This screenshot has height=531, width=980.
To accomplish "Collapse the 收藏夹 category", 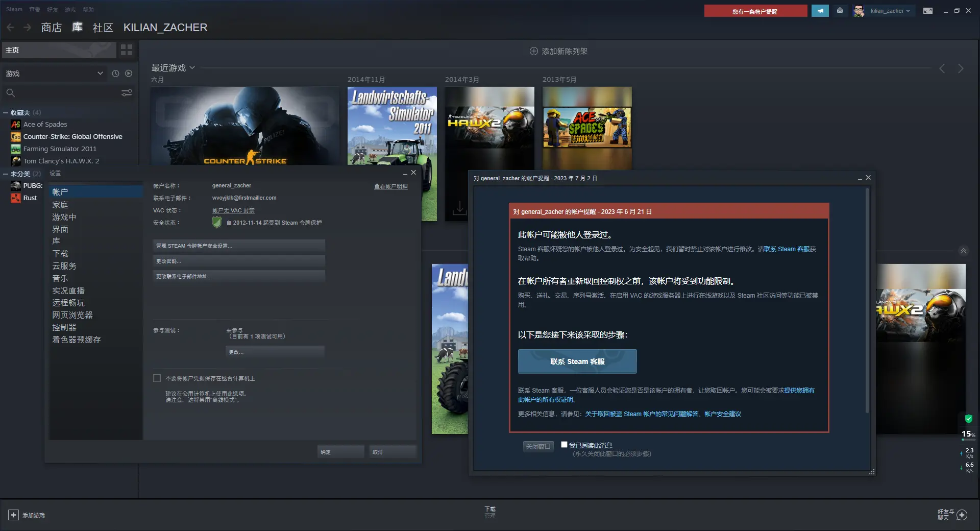I will [x=6, y=112].
